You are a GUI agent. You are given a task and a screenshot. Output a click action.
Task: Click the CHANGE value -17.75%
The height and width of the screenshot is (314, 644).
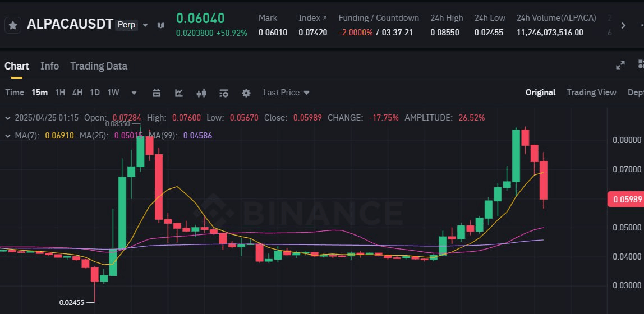(384, 118)
